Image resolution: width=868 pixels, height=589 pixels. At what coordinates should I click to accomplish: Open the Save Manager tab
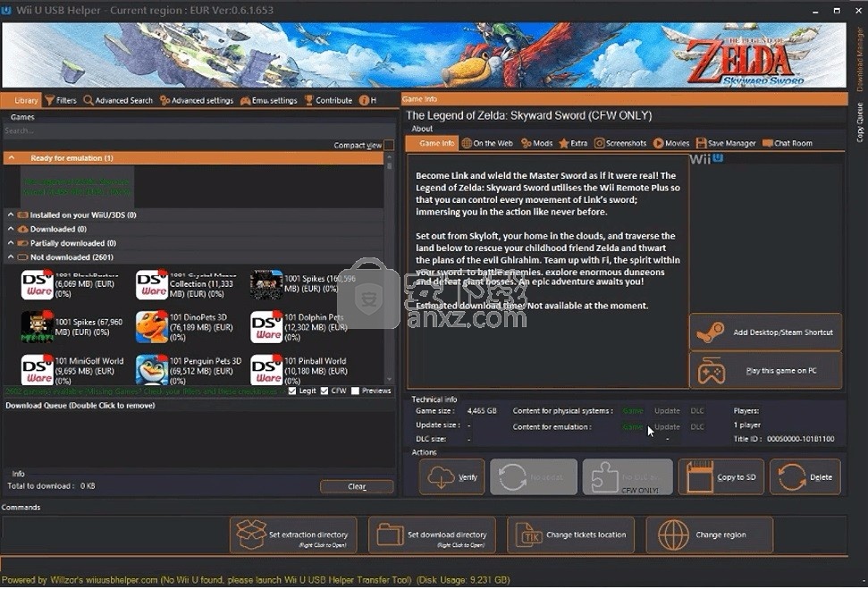coord(726,143)
